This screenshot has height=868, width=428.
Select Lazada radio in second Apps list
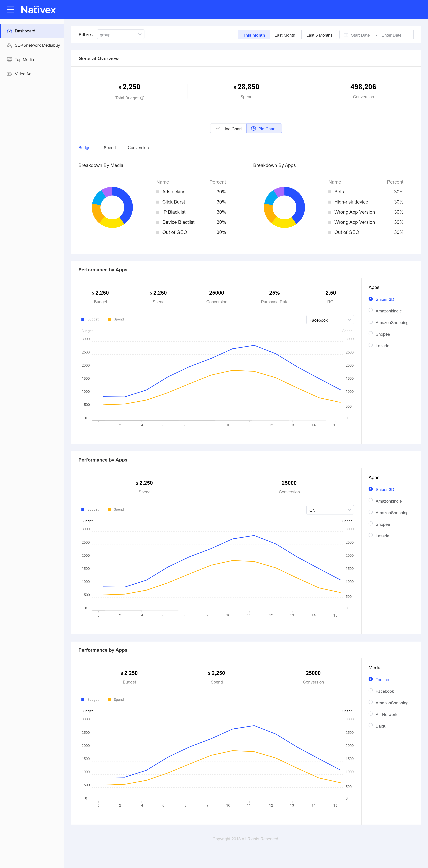(370, 535)
